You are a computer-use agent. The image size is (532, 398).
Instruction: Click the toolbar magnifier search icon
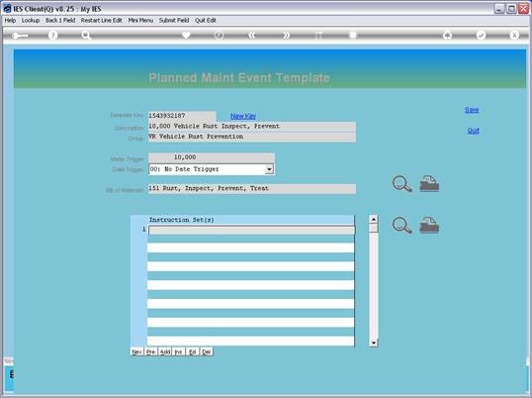(x=86, y=35)
